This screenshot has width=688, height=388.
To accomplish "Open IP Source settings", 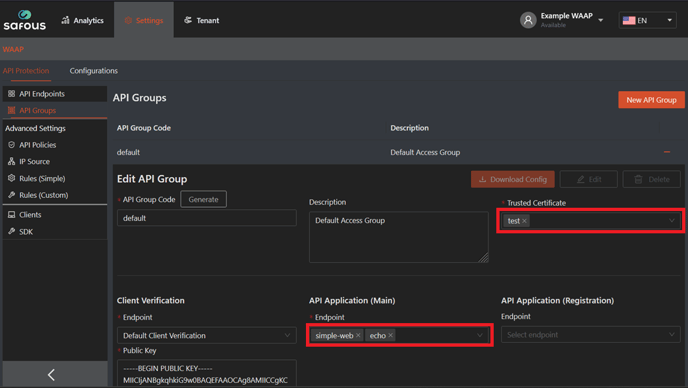I will (34, 162).
